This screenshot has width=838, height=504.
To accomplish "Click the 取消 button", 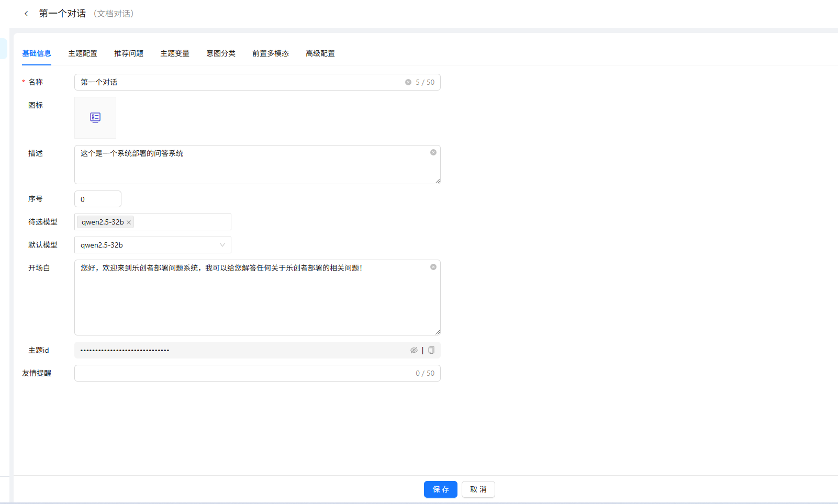I will tap(478, 489).
